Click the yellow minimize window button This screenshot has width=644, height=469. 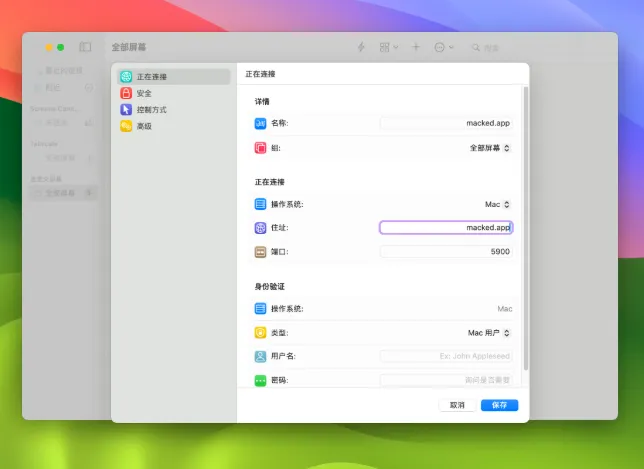point(49,47)
